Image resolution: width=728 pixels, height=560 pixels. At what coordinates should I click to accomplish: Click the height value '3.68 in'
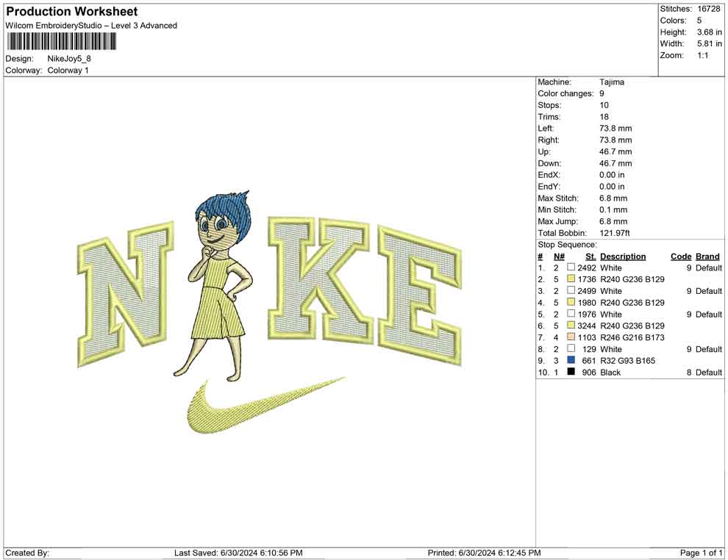pyautogui.click(x=710, y=32)
